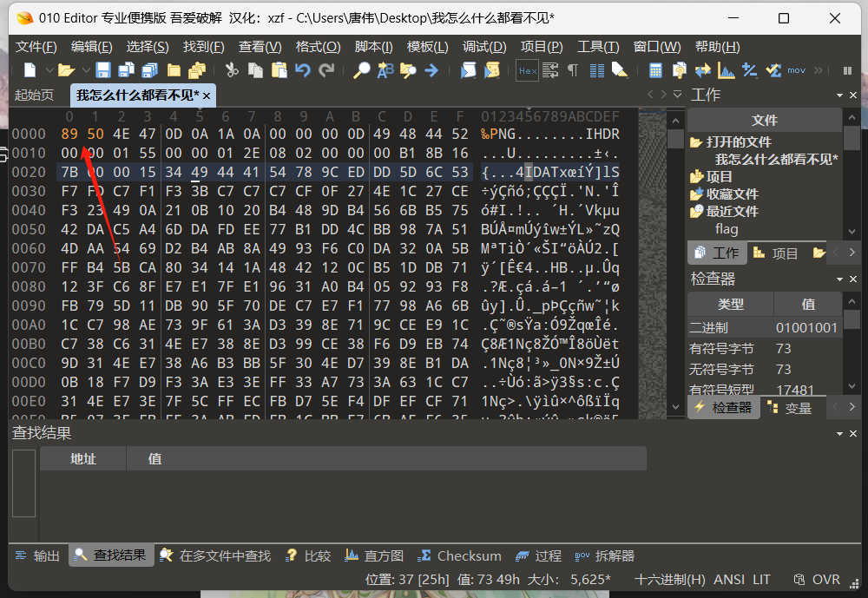Viewport: 868px width, 598px height.
Task: Click the highlighter marker icon
Action: (x=620, y=70)
